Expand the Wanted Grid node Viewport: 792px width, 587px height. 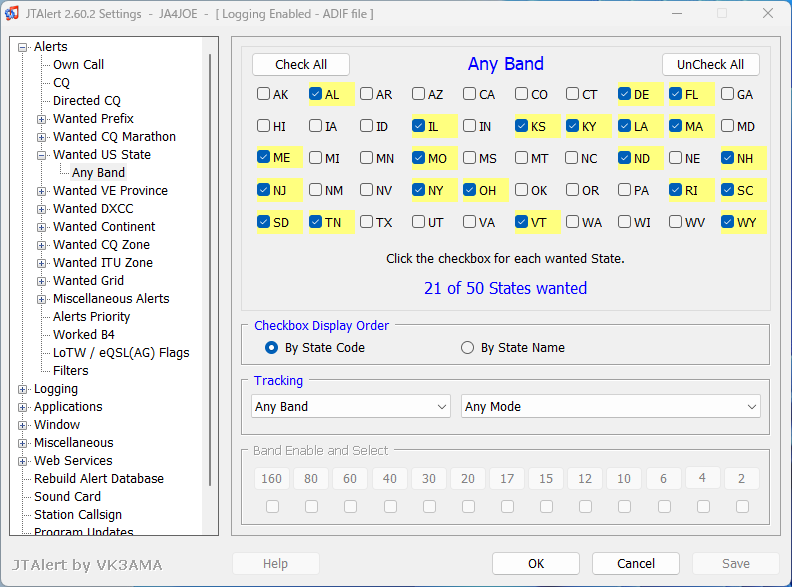[x=41, y=281]
